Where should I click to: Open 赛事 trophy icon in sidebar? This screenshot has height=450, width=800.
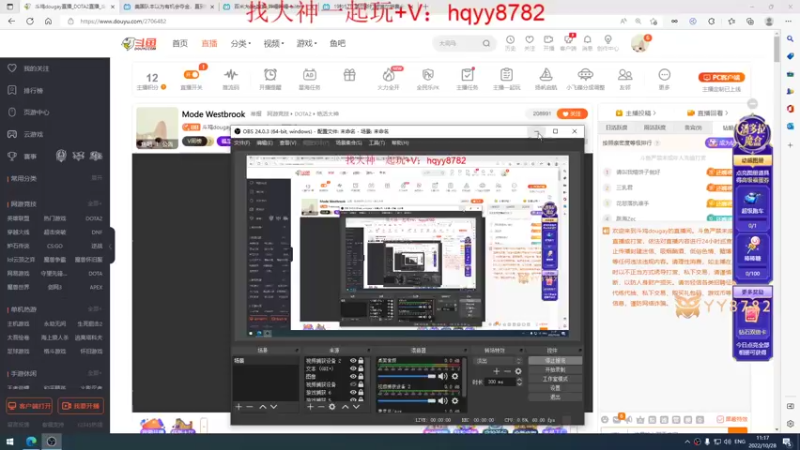pyautogui.click(x=12, y=156)
